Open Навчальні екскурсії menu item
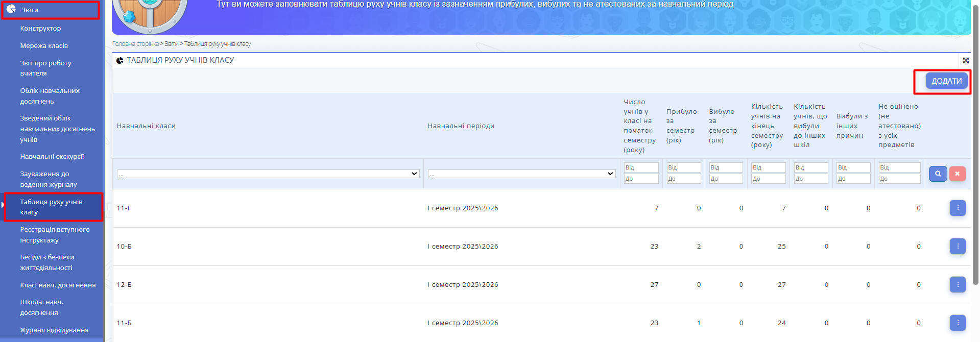Screen dimensions: 980x342 (x=52, y=157)
